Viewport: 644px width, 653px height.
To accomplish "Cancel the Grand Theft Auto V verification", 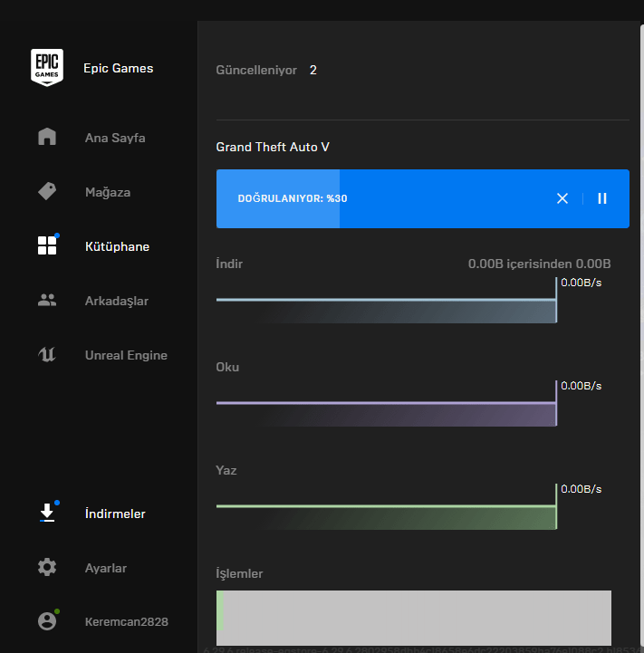I will pos(562,198).
